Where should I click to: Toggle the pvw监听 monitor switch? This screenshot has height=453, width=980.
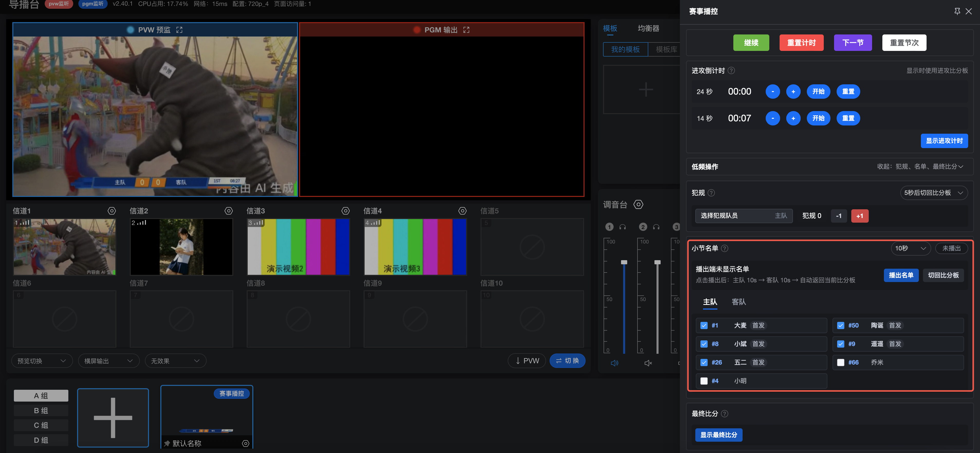click(59, 4)
